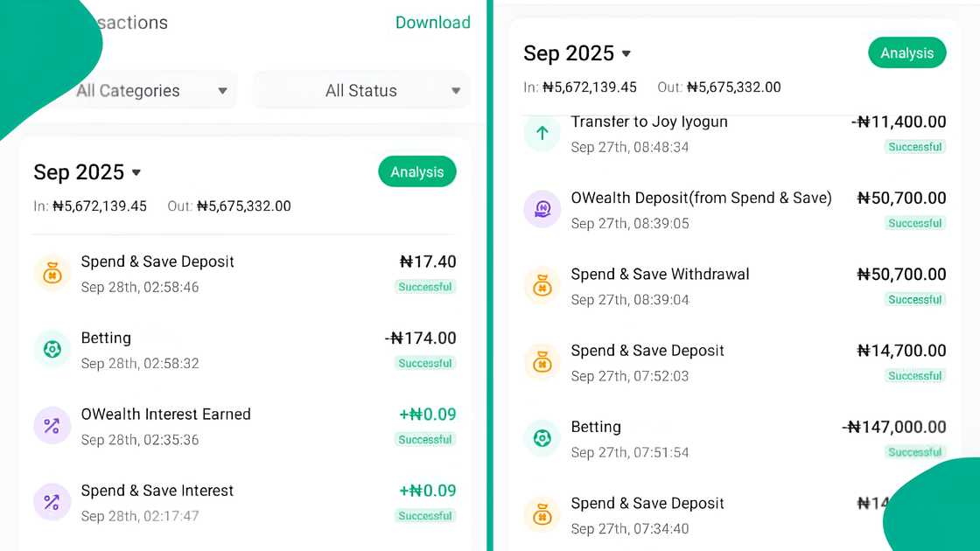Click the OWealth Deposit purple icon
Screen dimensions: 980x551
[x=542, y=209]
